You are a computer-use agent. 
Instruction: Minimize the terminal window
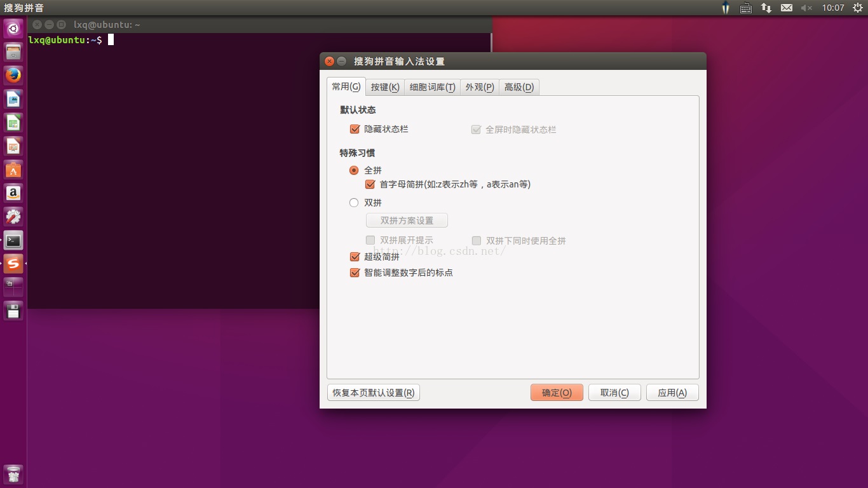click(x=49, y=25)
